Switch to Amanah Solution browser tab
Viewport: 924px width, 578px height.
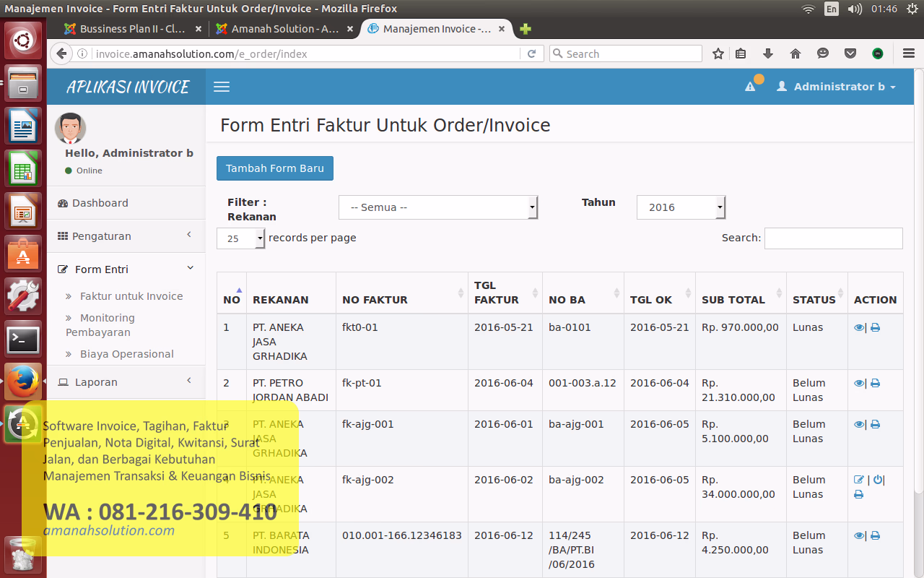click(284, 29)
